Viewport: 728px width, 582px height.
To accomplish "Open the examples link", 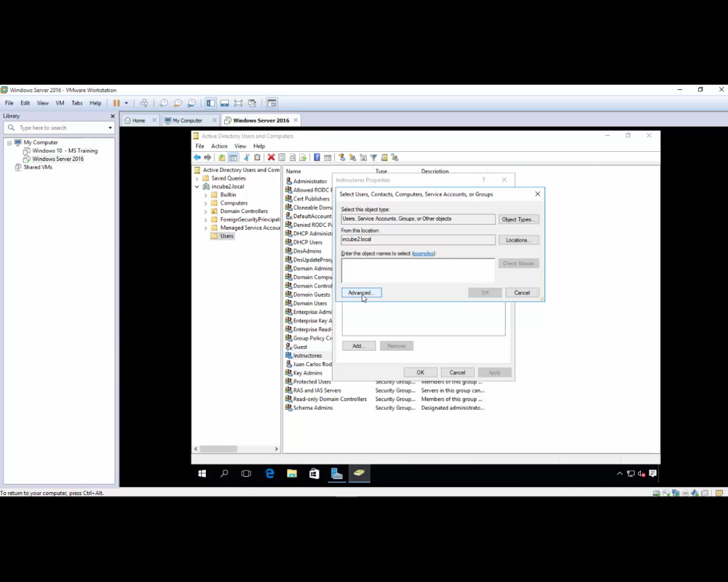I will (423, 253).
